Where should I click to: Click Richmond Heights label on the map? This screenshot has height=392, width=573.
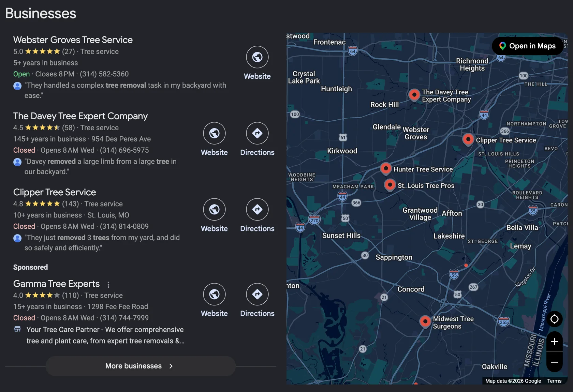click(x=472, y=64)
